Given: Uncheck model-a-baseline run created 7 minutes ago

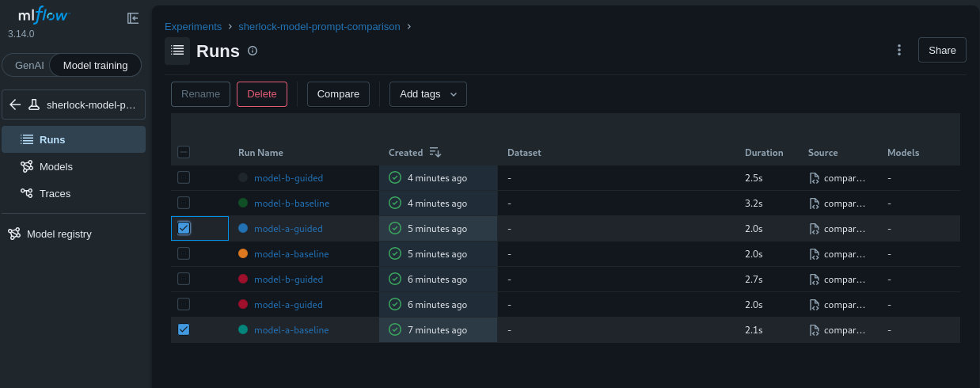Looking at the screenshot, I should pyautogui.click(x=184, y=329).
